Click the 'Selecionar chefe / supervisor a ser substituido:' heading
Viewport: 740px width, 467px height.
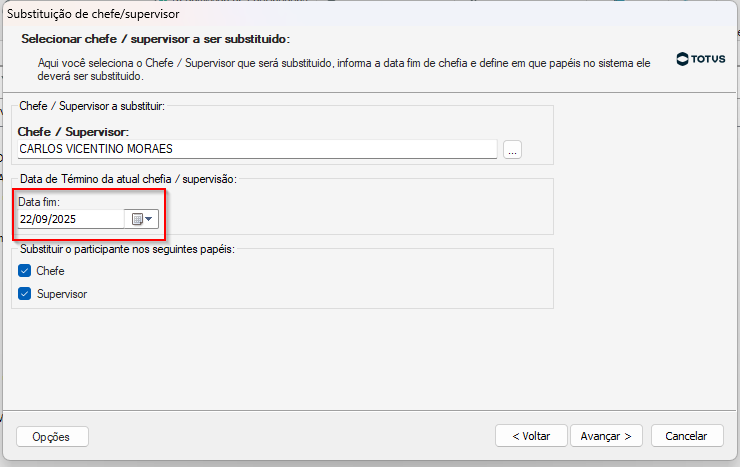[155, 39]
